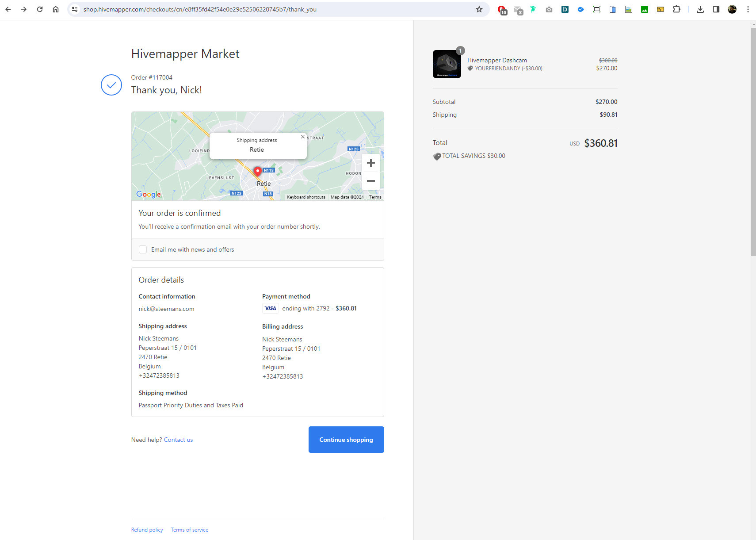Click the struck-through $300.00 original price

tap(608, 61)
